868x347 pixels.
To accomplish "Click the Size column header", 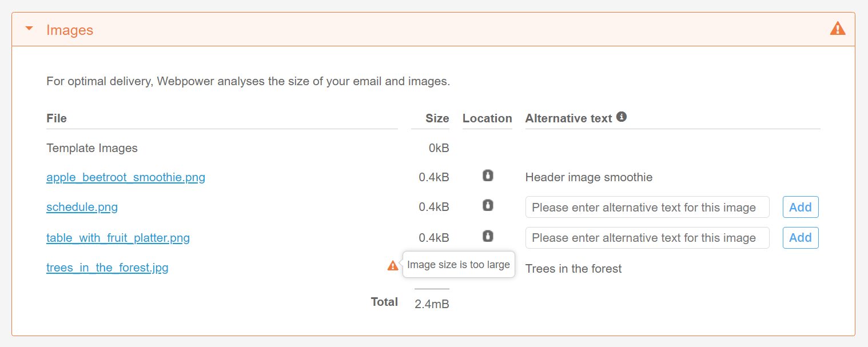I will pyautogui.click(x=437, y=118).
